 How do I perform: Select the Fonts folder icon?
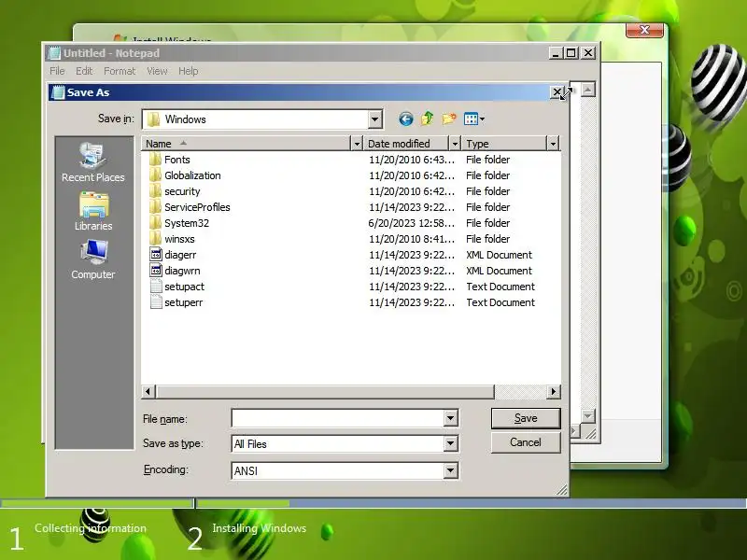tap(155, 160)
